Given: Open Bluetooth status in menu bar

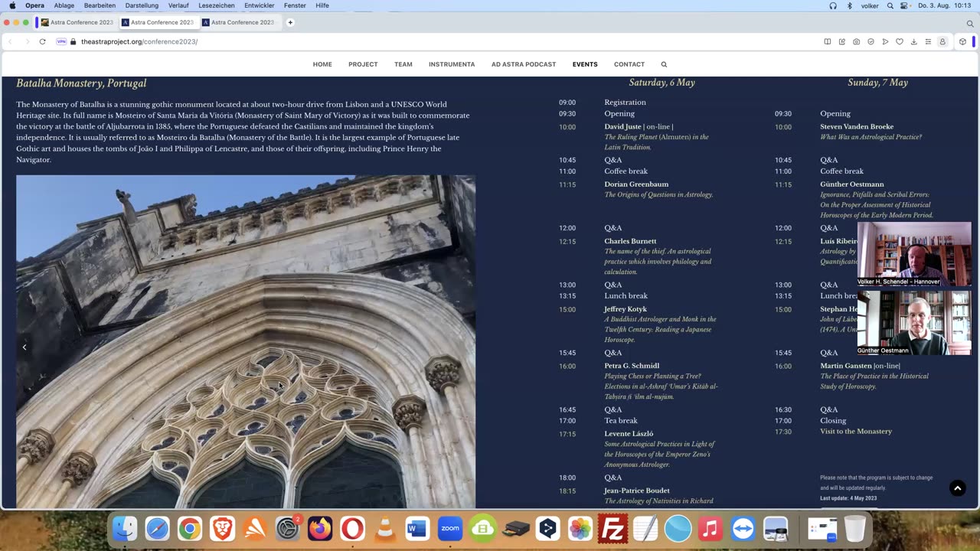Looking at the screenshot, I should point(849,5).
